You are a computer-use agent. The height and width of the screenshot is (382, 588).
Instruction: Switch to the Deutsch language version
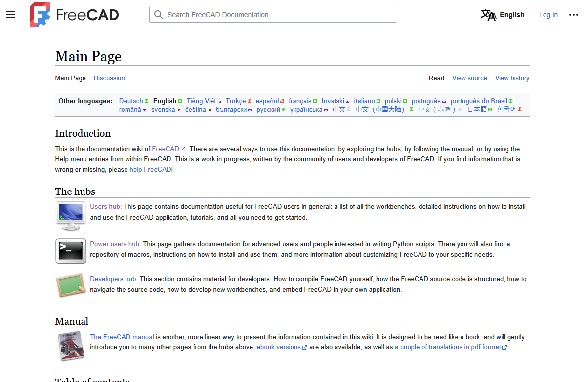point(131,101)
